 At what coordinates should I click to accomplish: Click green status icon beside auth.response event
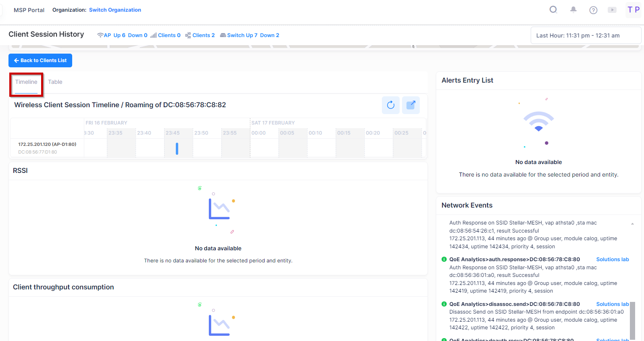point(444,260)
